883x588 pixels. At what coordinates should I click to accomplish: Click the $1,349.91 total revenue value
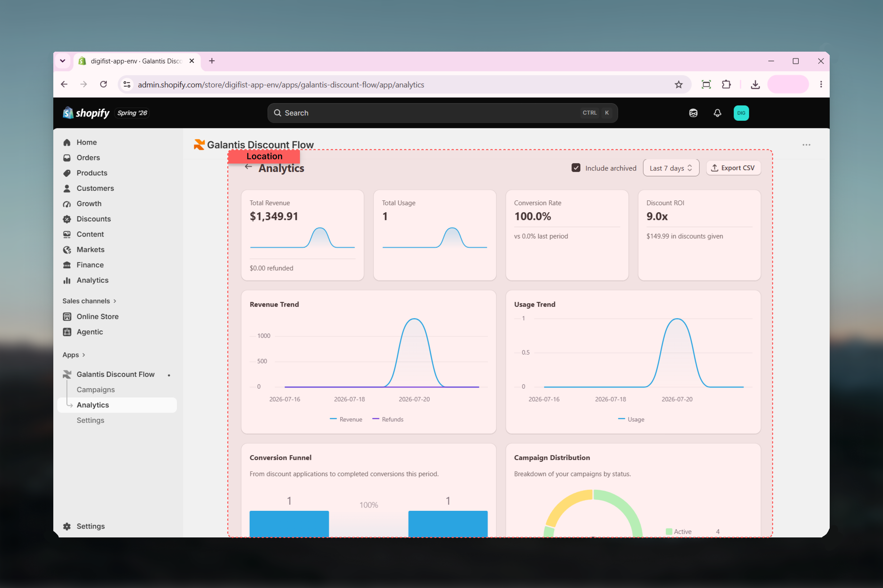tap(274, 216)
